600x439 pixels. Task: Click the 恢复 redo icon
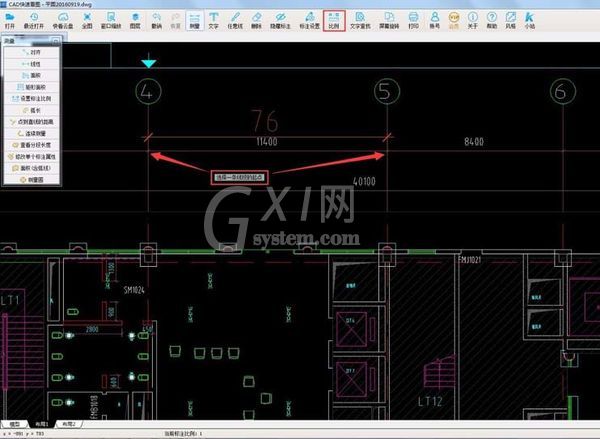click(175, 20)
